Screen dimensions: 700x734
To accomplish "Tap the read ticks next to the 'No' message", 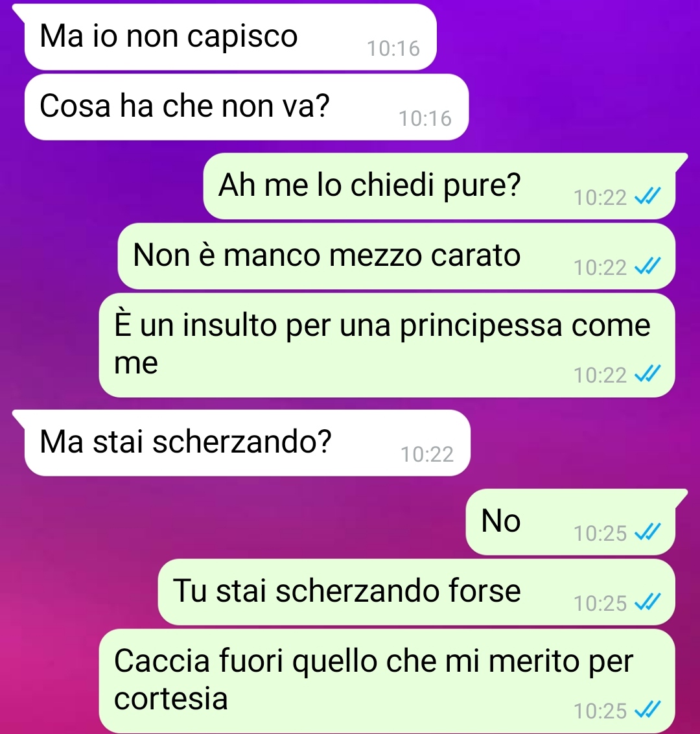I will pos(647,532).
